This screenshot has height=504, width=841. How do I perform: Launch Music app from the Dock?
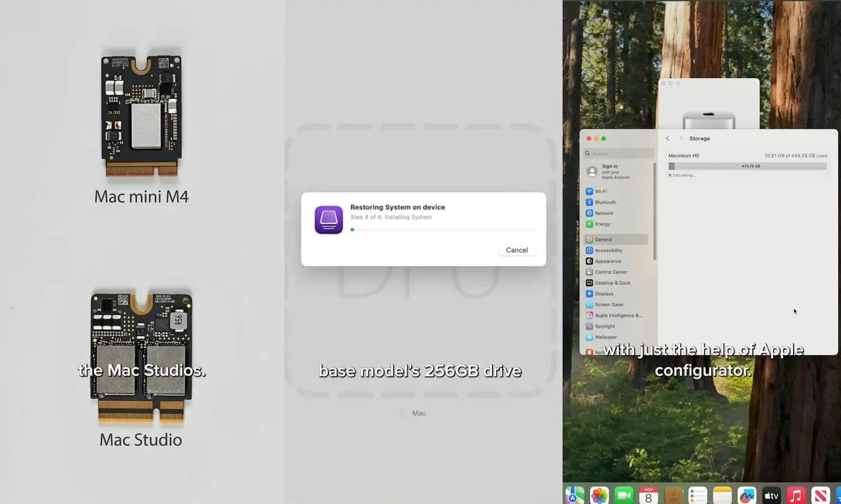coord(796,495)
